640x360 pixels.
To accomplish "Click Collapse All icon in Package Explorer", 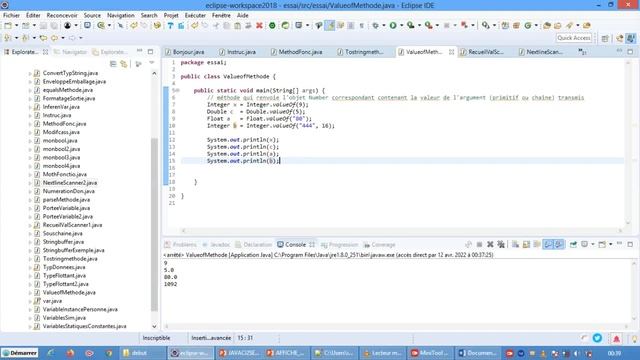I will coord(113,64).
